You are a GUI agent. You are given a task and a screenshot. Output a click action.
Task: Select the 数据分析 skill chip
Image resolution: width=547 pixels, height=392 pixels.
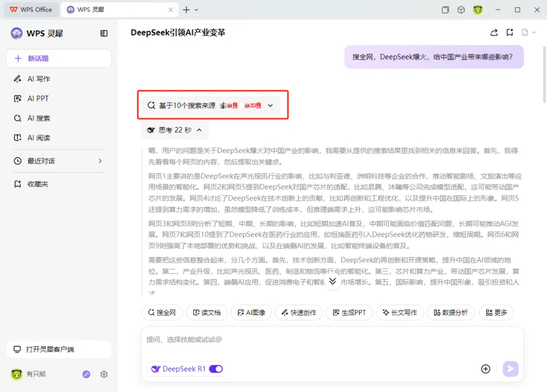coord(451,312)
